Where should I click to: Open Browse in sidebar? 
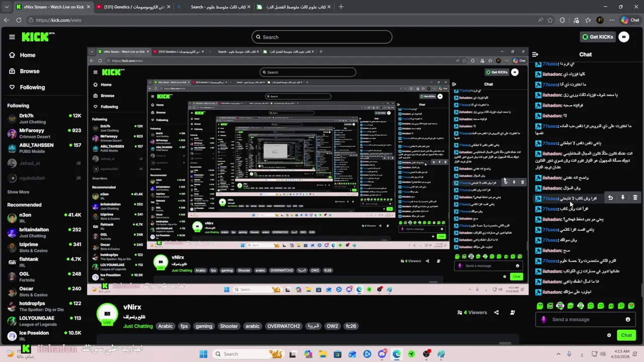click(25, 71)
